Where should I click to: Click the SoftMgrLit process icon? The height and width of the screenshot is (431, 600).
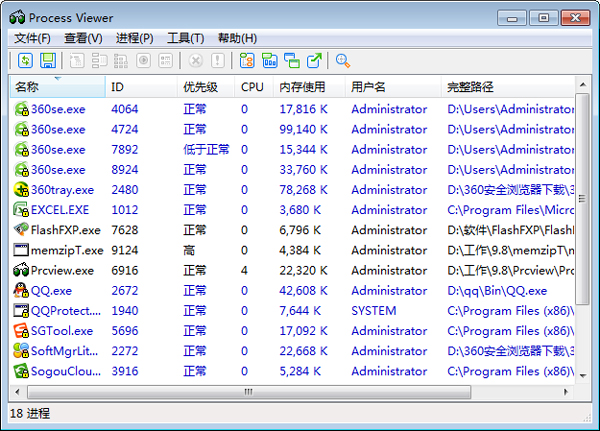21,351
